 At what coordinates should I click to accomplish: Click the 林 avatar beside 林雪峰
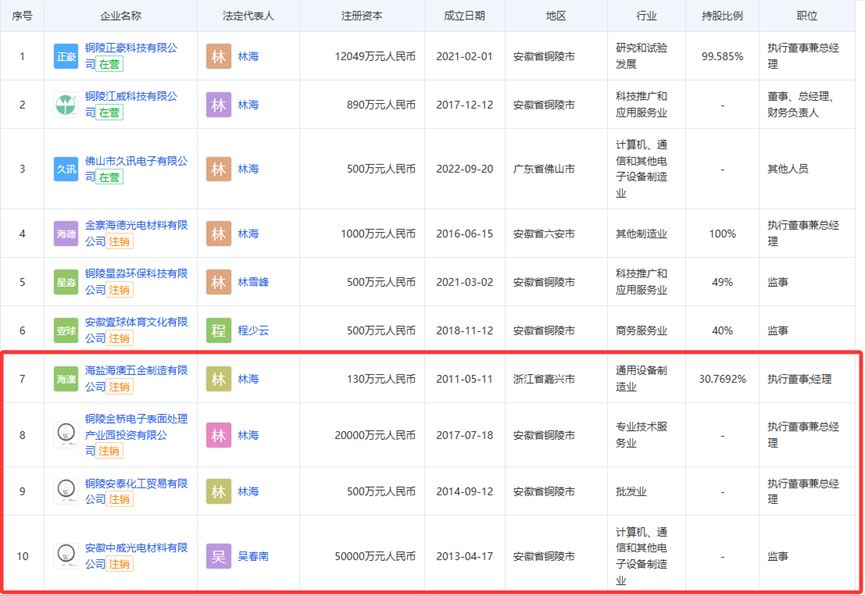pyautogui.click(x=218, y=282)
